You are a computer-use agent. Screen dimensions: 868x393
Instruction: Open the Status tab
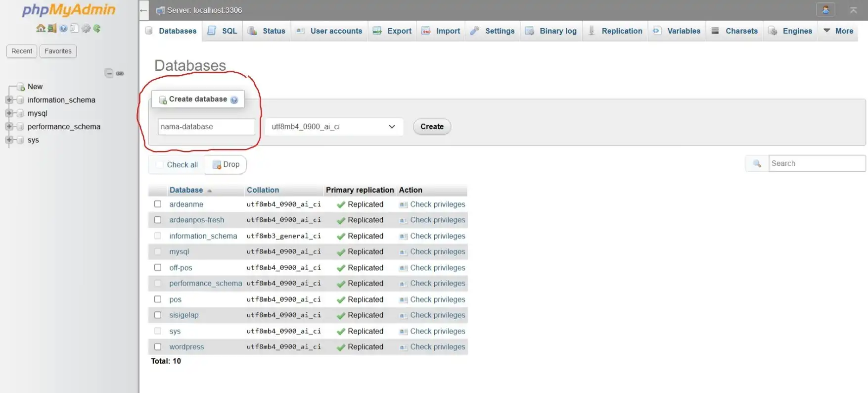267,31
